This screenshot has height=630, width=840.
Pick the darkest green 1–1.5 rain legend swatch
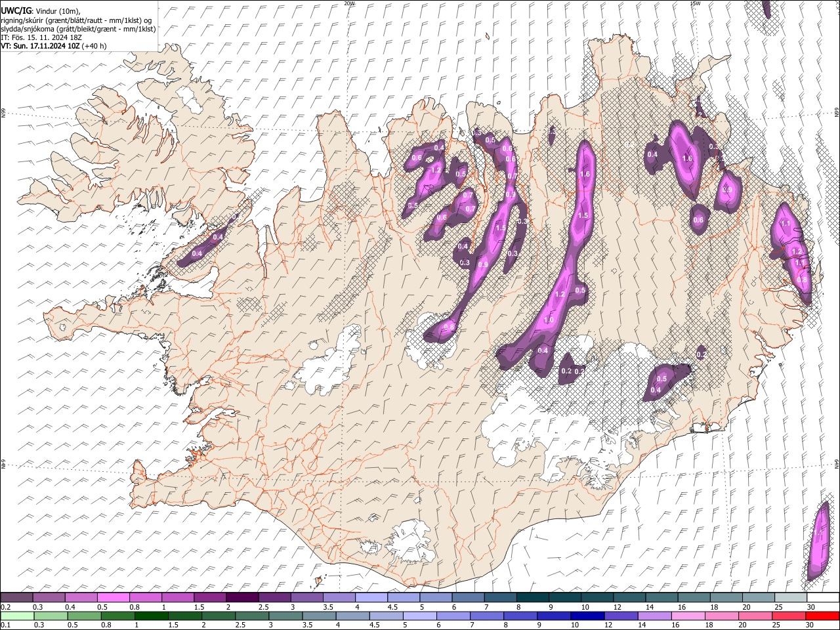(151, 616)
